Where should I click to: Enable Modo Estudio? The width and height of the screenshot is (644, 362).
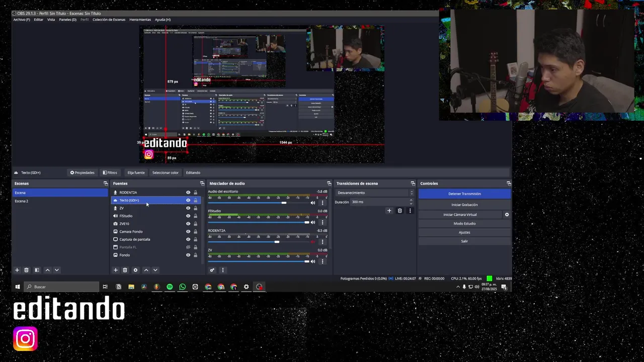[x=464, y=223]
